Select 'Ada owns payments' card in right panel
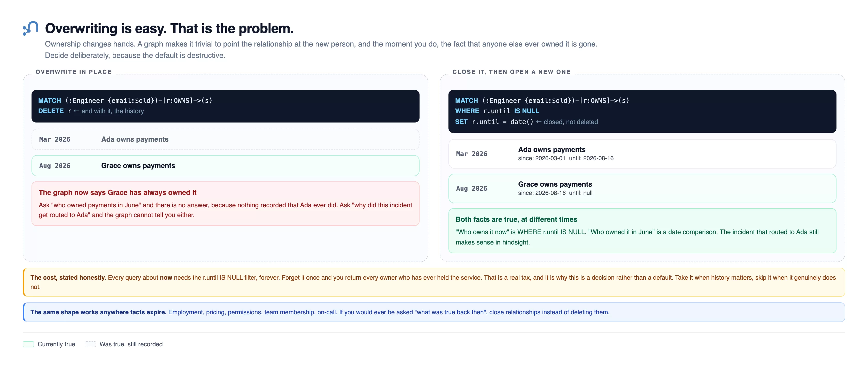868x367 pixels. 642,154
